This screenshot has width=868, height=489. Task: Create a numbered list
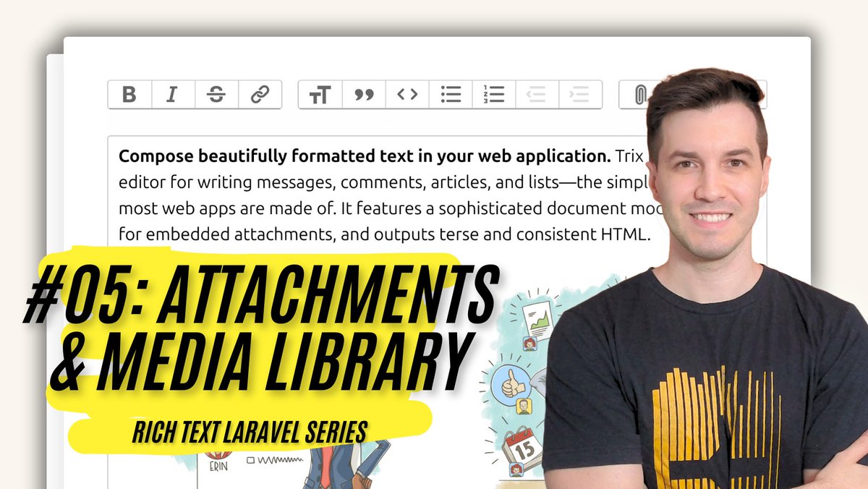coord(493,93)
